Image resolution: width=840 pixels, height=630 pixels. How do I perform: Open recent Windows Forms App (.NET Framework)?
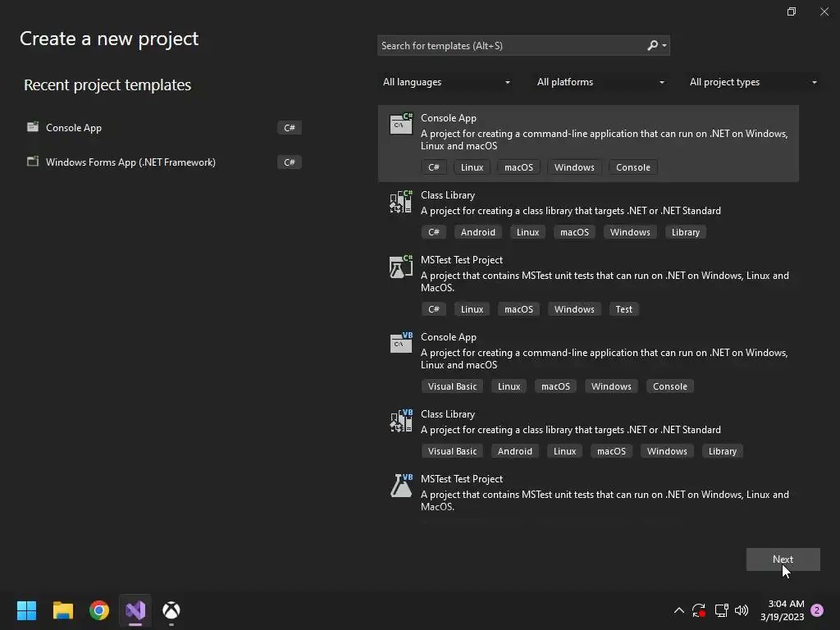(164, 162)
